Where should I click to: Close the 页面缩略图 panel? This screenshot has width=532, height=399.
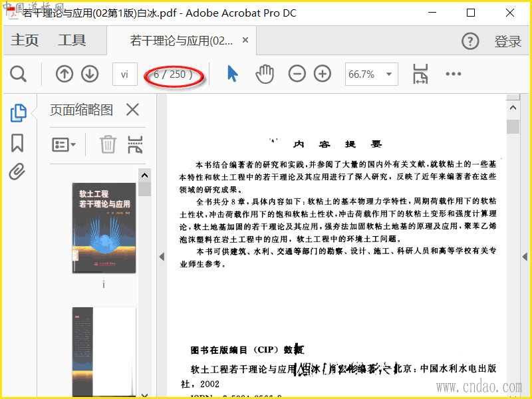(x=132, y=110)
